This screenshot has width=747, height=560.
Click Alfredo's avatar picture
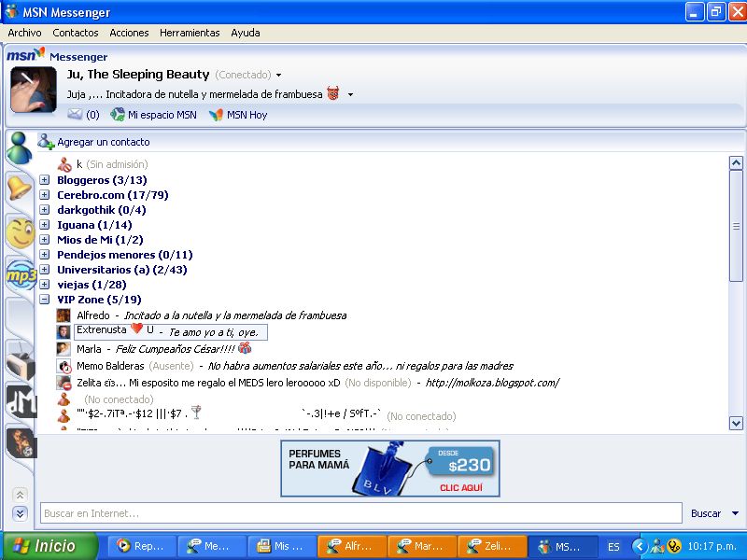(x=63, y=315)
